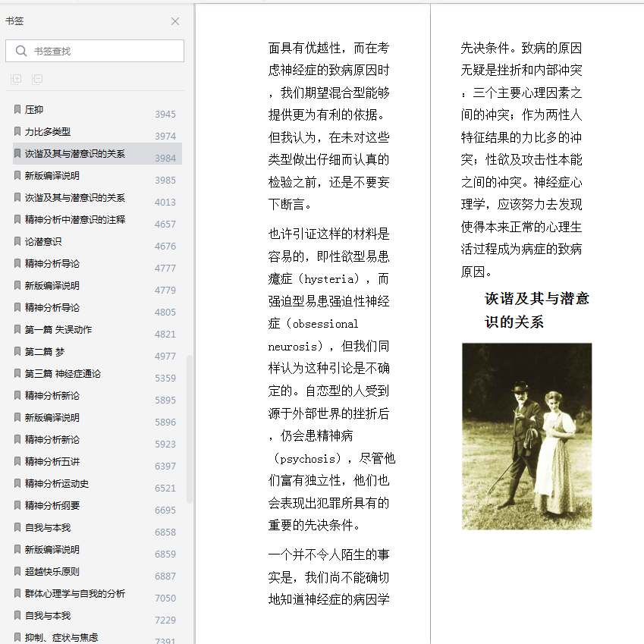This screenshot has height=644, width=644.
Task: Click bookmark icon beside 精神分析纲要
Action: coord(17,505)
